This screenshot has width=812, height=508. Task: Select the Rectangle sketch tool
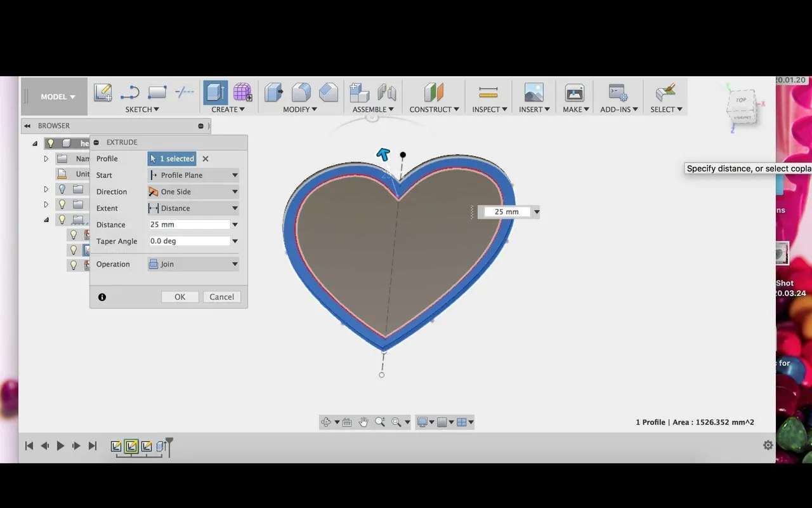click(157, 93)
